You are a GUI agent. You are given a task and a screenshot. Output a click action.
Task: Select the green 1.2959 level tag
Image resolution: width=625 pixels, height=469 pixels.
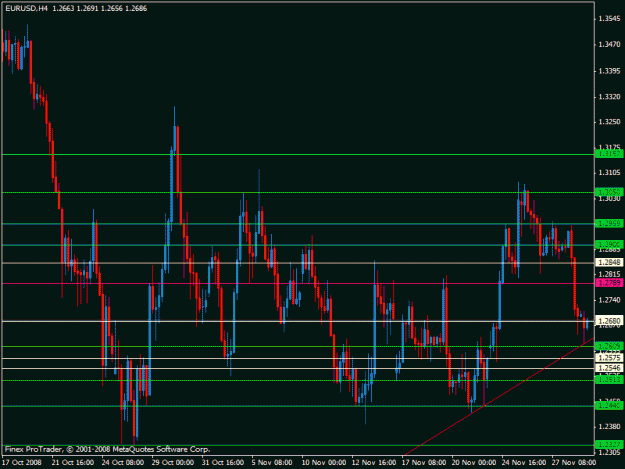coord(609,224)
